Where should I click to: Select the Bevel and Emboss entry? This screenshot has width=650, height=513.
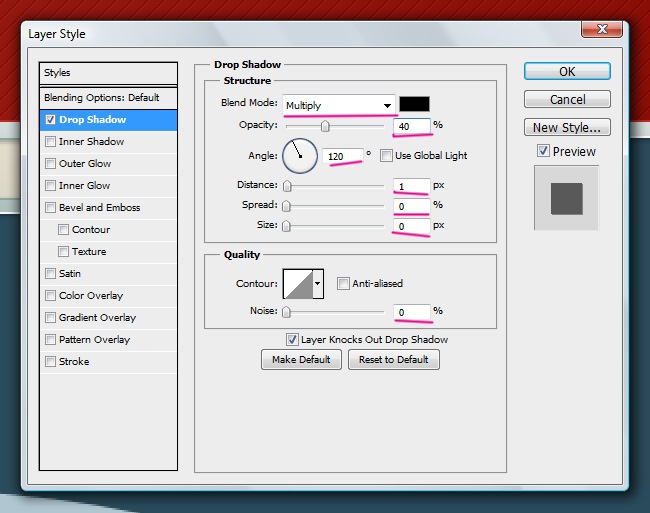click(99, 208)
